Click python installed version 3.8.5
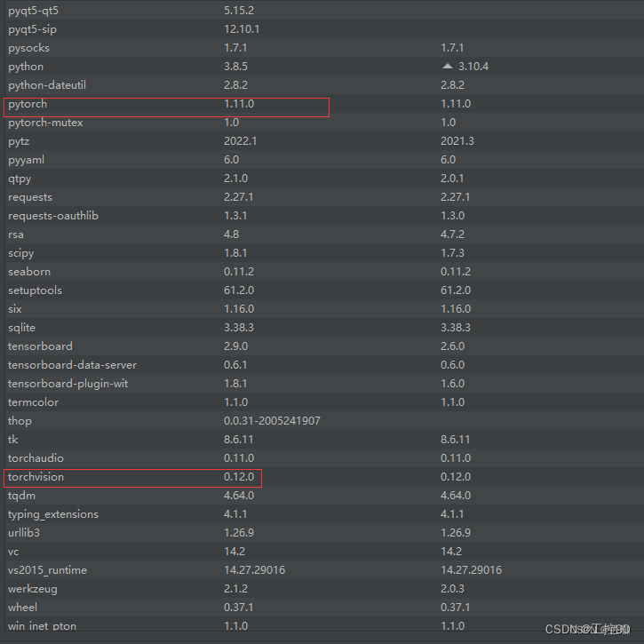The width and height of the screenshot is (644, 644). [235, 66]
